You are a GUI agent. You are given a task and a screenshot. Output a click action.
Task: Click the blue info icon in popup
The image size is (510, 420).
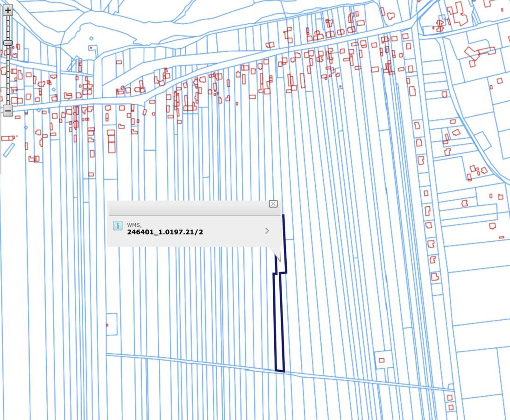click(x=118, y=225)
